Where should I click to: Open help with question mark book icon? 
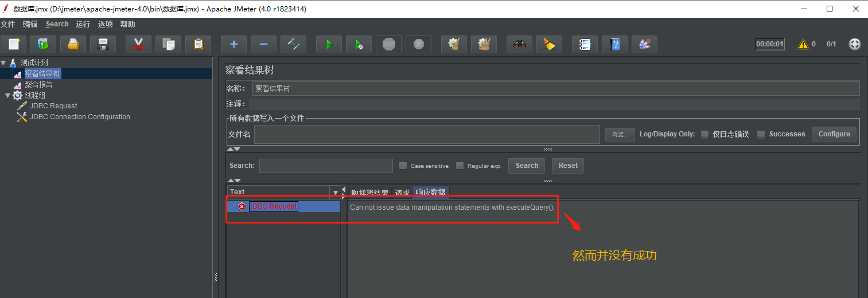point(614,44)
